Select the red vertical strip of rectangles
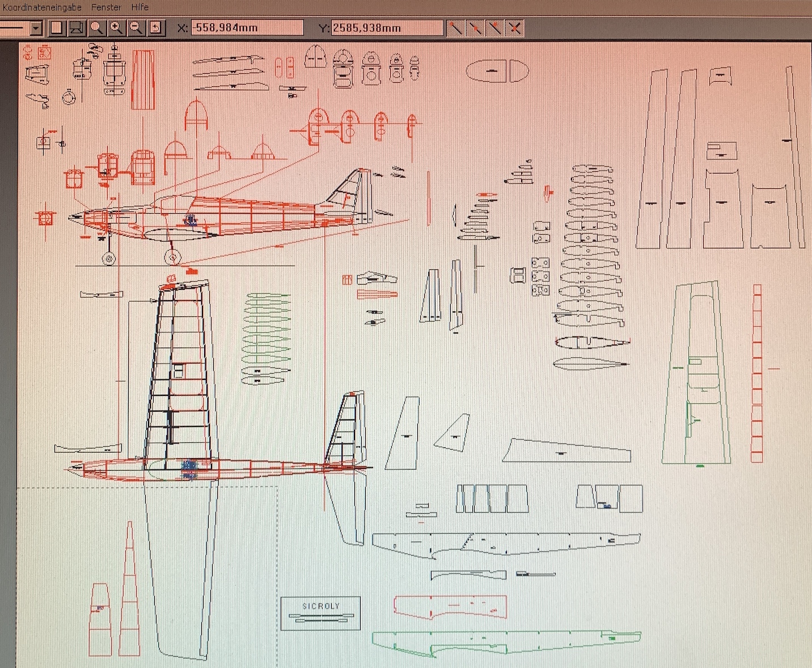812x668 pixels. pos(756,374)
